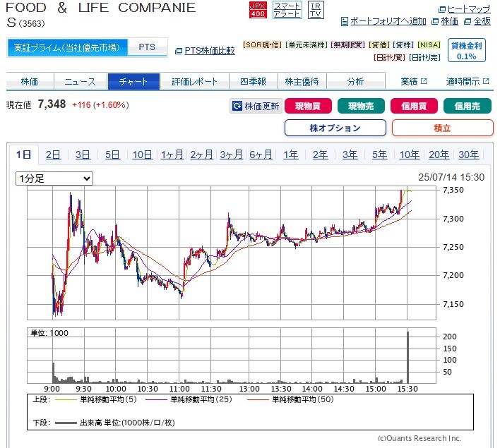The width and height of the screenshot is (500, 448).
Task: Select the 2日 chart period
Action: 53,155
